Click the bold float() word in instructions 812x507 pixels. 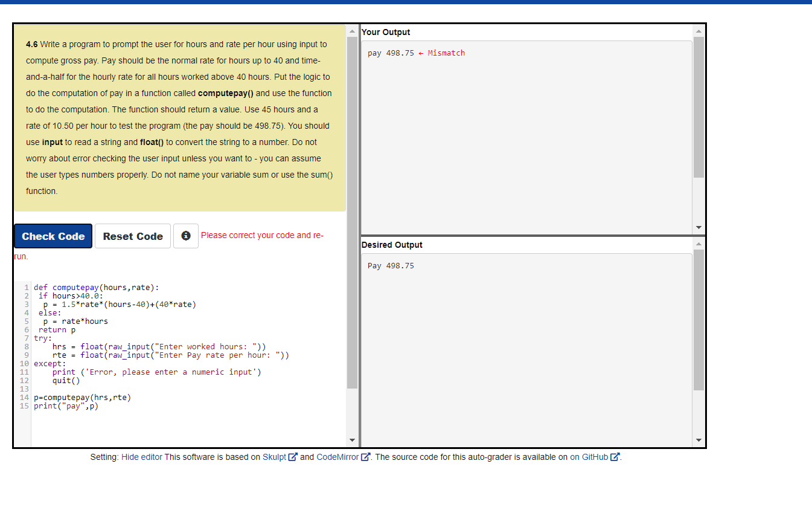(152, 142)
